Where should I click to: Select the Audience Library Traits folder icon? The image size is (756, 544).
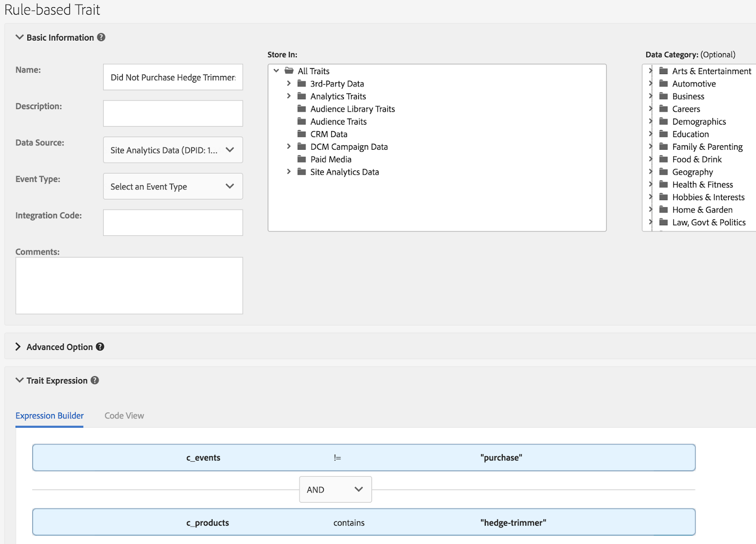pos(301,109)
